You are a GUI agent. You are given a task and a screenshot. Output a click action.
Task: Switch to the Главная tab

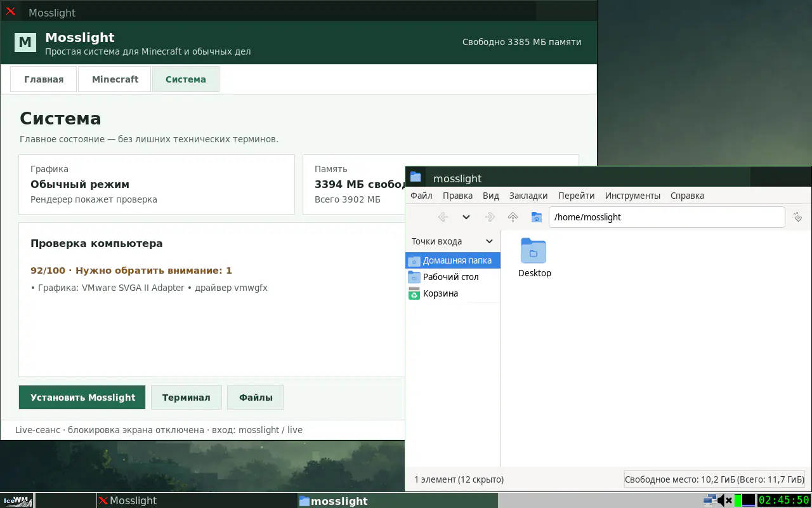pyautogui.click(x=44, y=79)
